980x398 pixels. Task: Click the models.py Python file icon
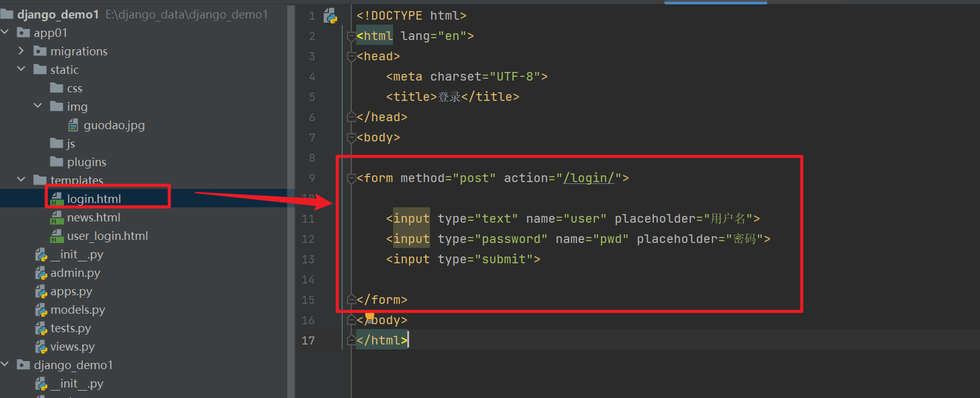41,310
